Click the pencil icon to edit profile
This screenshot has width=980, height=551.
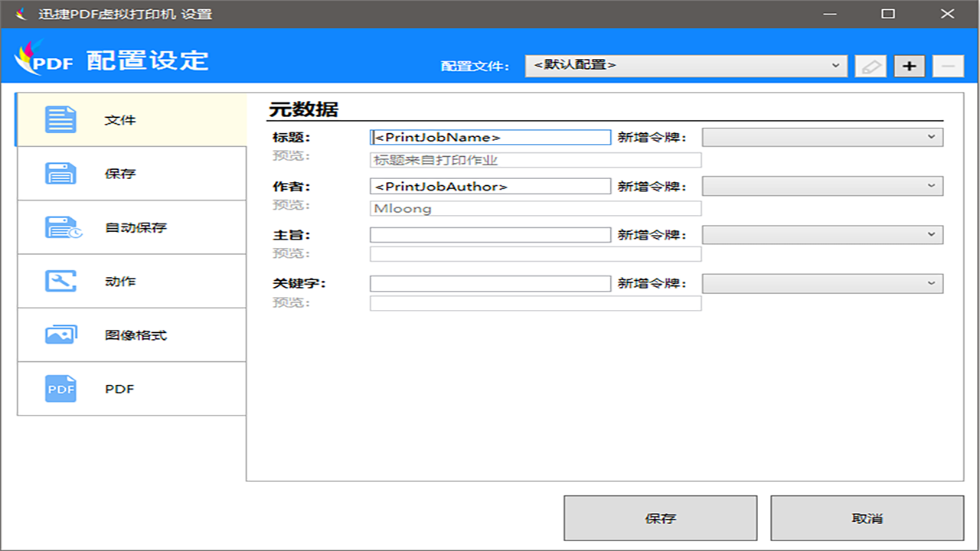870,65
